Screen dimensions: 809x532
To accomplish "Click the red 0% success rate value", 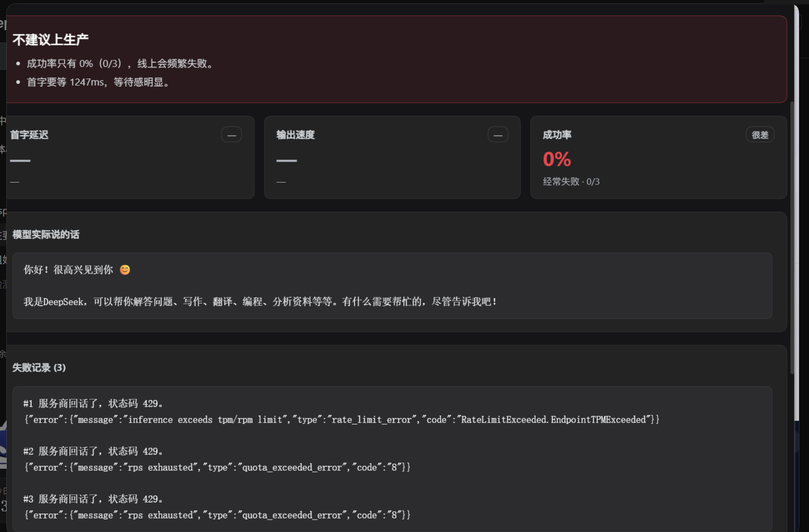I will click(x=557, y=159).
